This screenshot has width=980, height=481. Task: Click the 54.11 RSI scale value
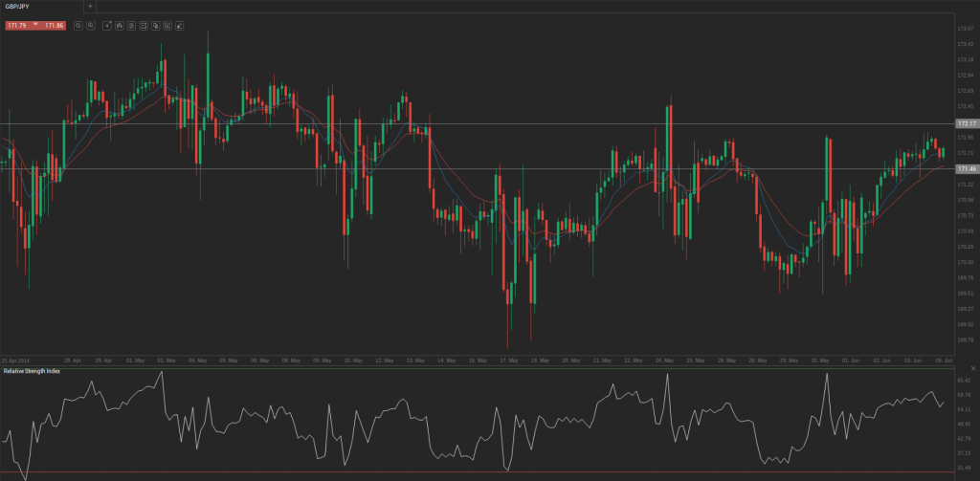click(966, 409)
